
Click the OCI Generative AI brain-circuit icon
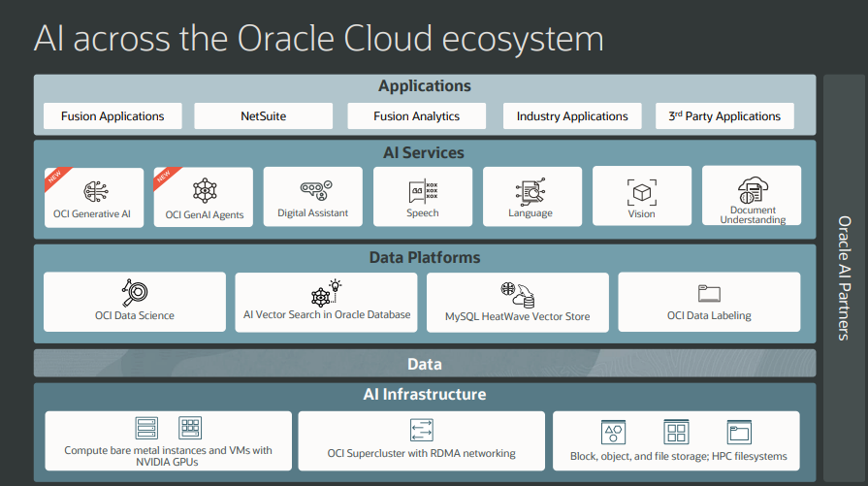96,191
